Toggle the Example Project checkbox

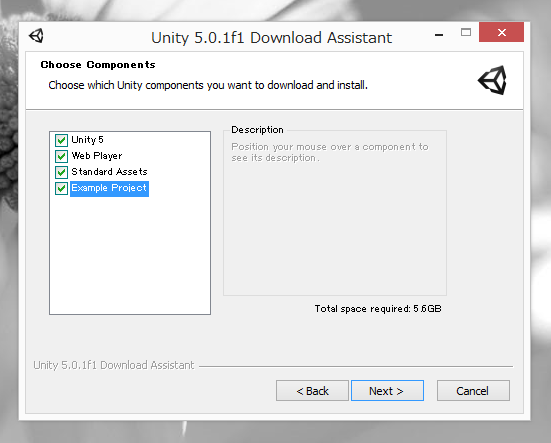coord(61,188)
